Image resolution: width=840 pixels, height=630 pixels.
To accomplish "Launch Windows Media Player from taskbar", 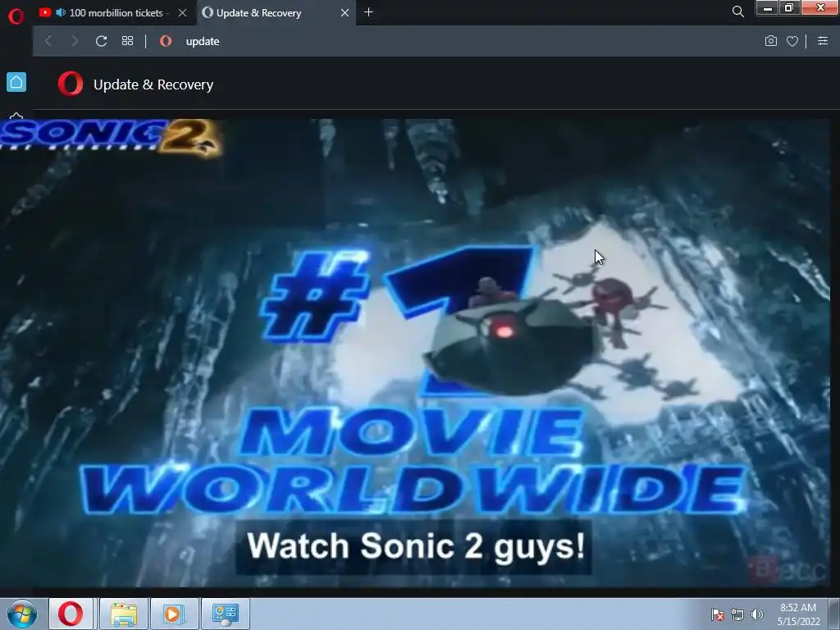I will [174, 614].
